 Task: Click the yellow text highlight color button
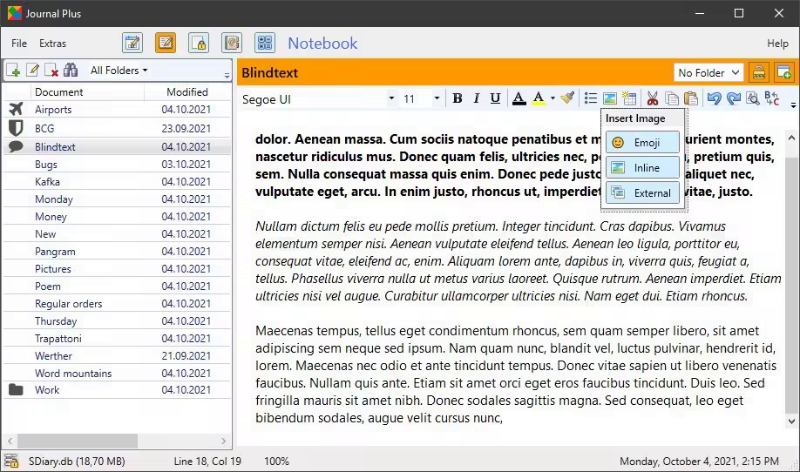tap(539, 98)
